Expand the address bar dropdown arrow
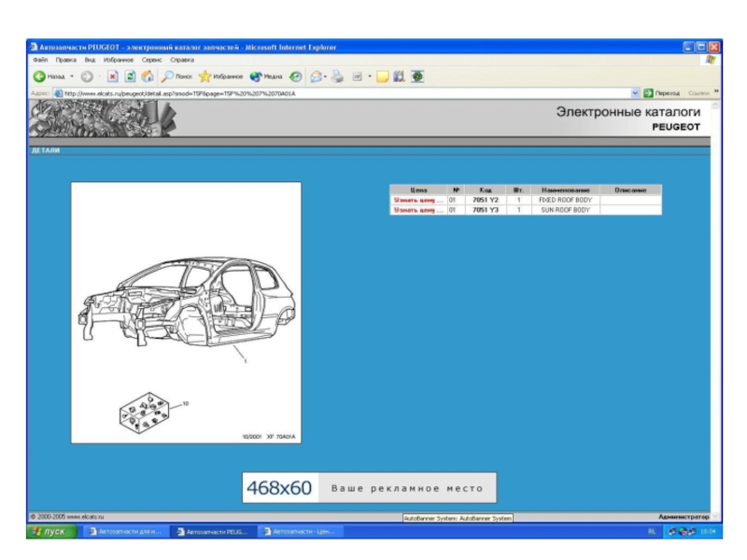The width and height of the screenshot is (747, 560). [635, 93]
